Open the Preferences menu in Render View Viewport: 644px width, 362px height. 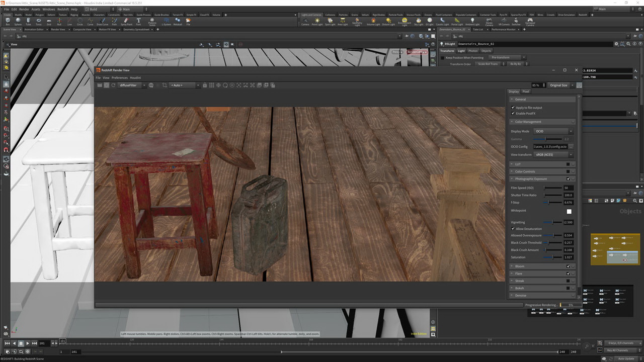(x=120, y=77)
